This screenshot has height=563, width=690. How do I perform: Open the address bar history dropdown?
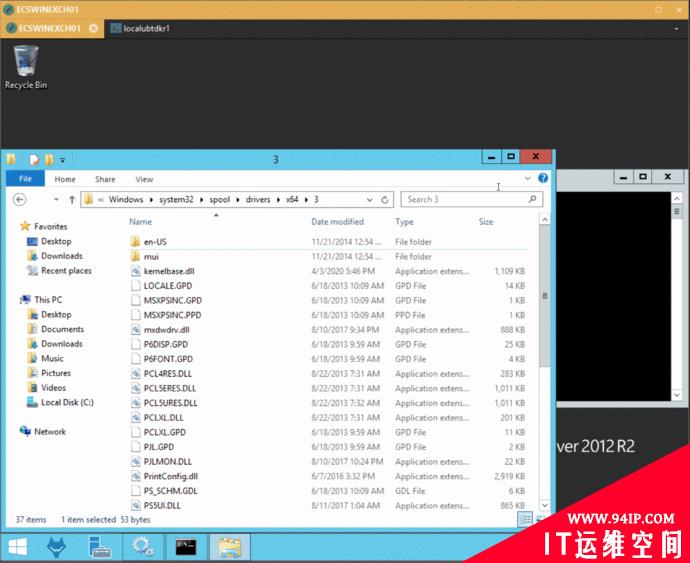pos(369,200)
